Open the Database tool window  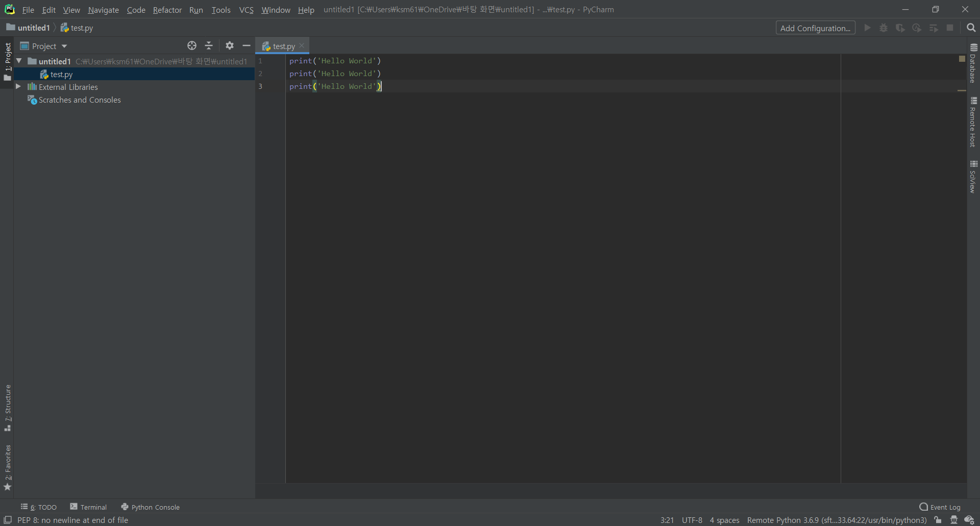pyautogui.click(x=973, y=63)
